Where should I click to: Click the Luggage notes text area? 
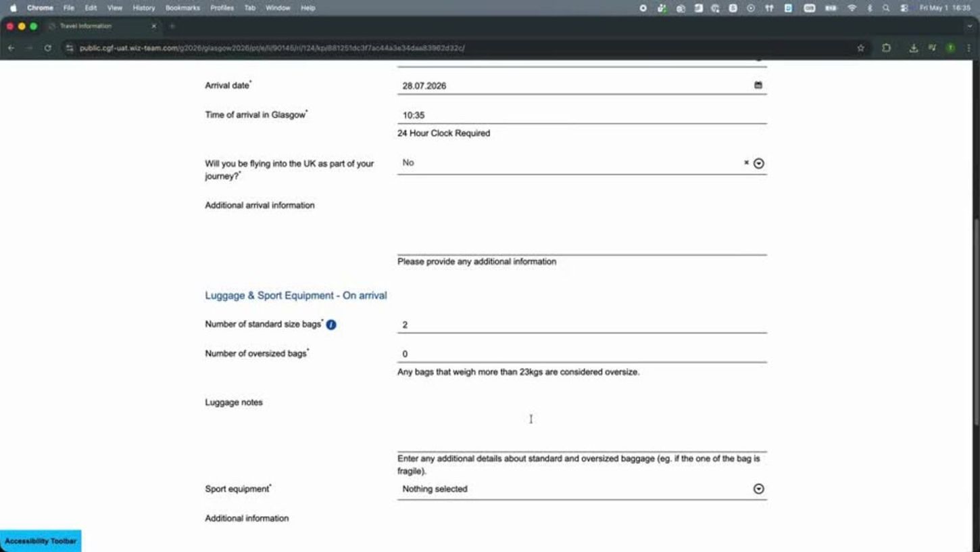(x=582, y=423)
